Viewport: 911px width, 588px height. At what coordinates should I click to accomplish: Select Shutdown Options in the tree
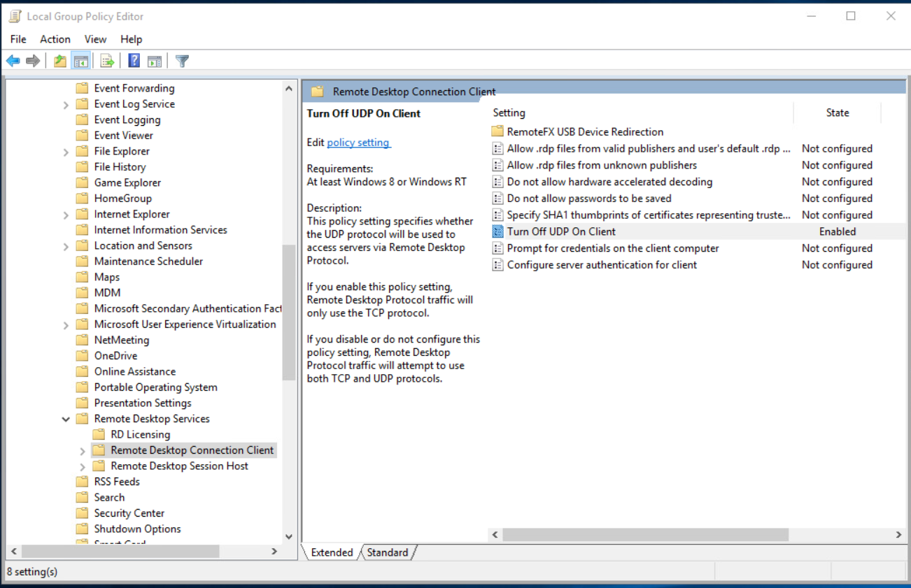(137, 529)
